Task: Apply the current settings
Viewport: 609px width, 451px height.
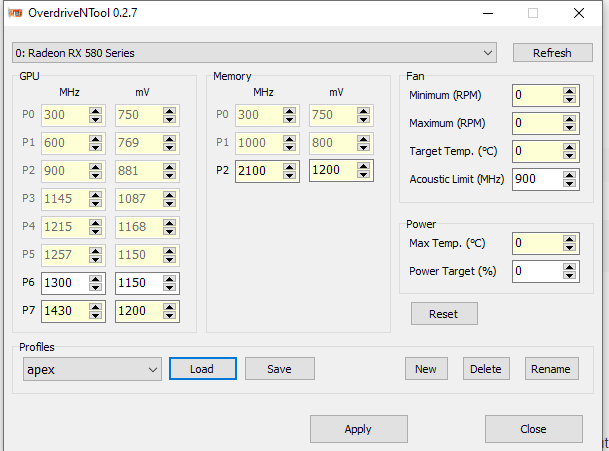Action: [x=358, y=429]
